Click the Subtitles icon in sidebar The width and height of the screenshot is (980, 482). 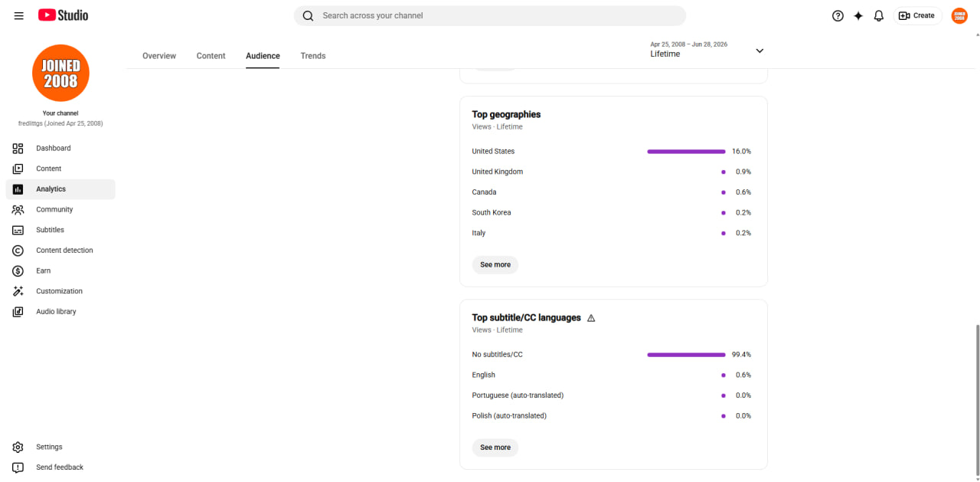click(18, 230)
